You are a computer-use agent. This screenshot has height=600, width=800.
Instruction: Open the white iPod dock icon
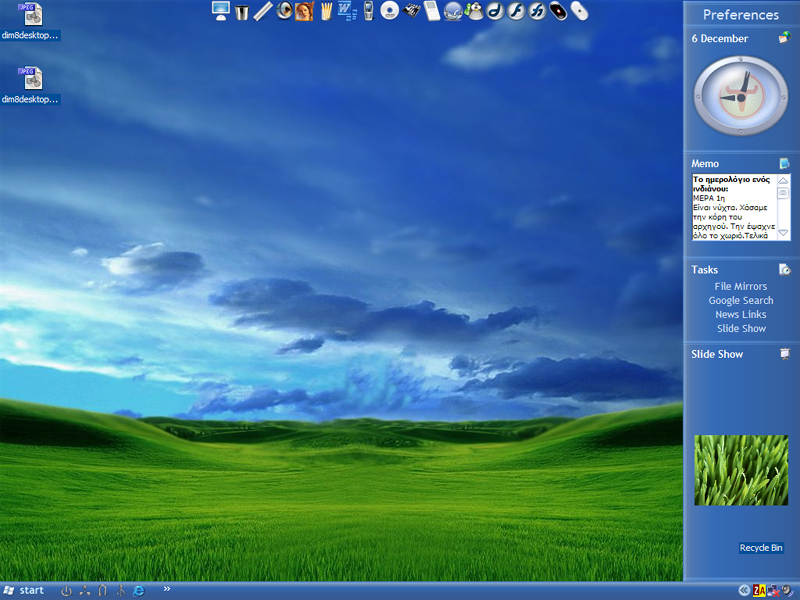click(432, 11)
